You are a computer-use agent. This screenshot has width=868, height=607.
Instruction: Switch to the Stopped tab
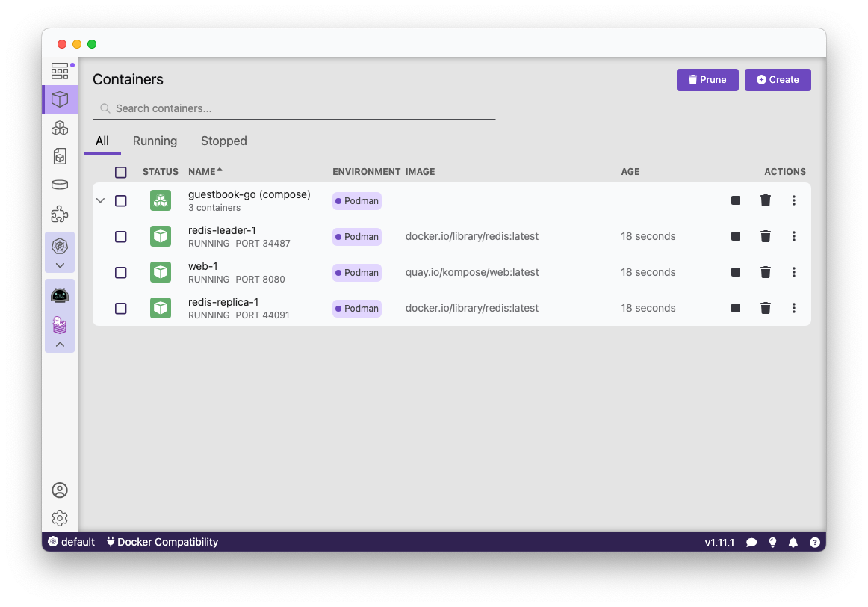click(x=223, y=141)
